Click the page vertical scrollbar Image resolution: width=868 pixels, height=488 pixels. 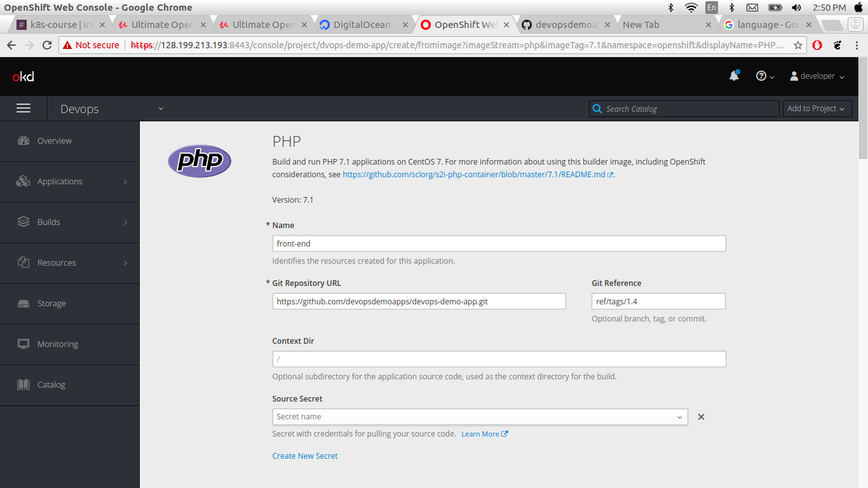863,108
